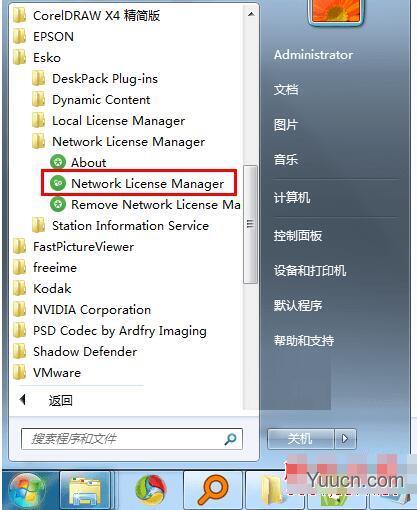Click the programs list scrollbar thumb
Screen dimensions: 417x510
(x=250, y=224)
